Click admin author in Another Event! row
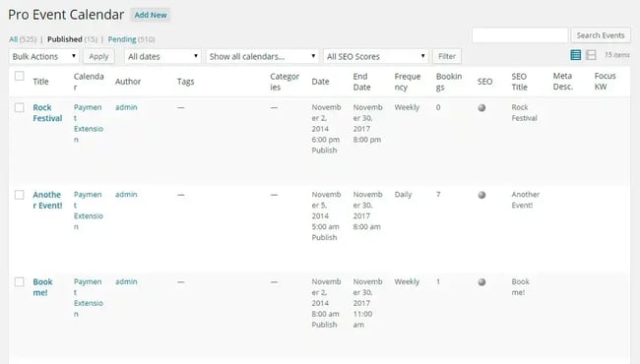 tap(126, 195)
